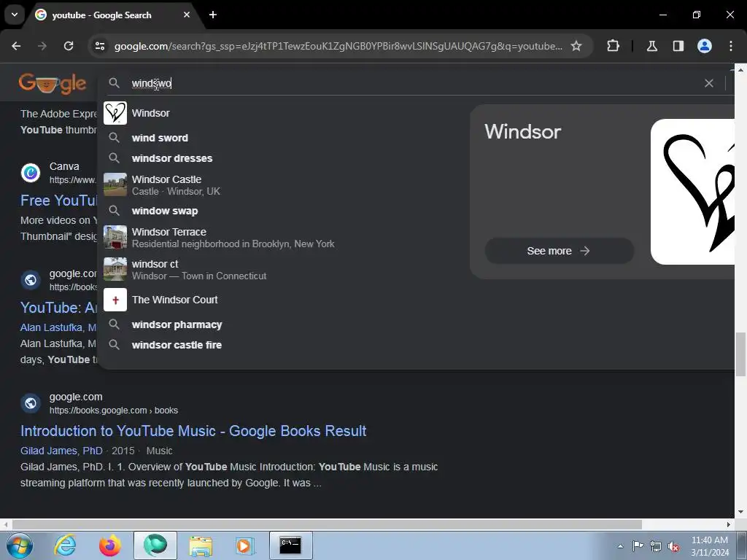The width and height of the screenshot is (747, 560).
Task: Open the media player taskbar icon
Action: (245, 545)
